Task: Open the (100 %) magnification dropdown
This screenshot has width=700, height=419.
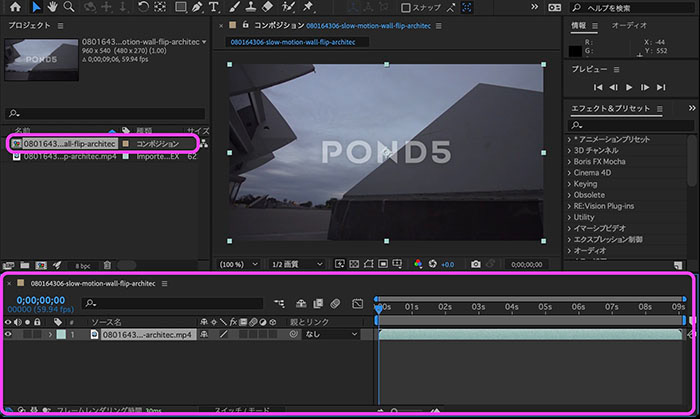Action: [238, 264]
